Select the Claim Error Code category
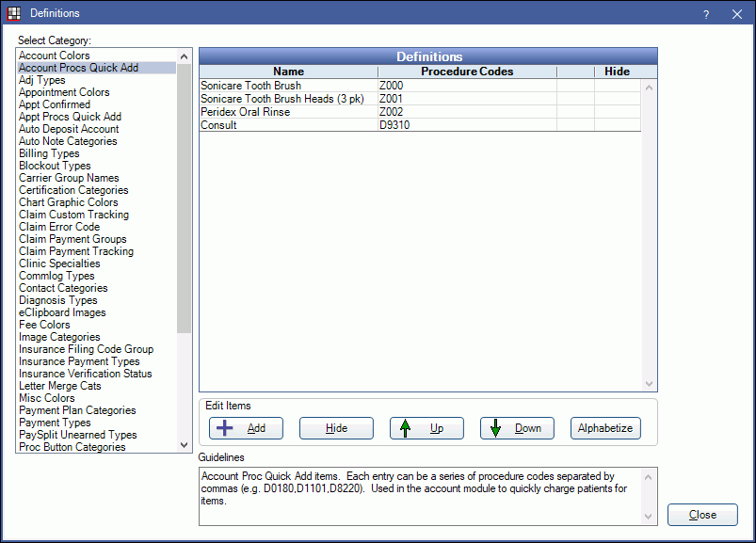756x543 pixels. [x=96, y=227]
